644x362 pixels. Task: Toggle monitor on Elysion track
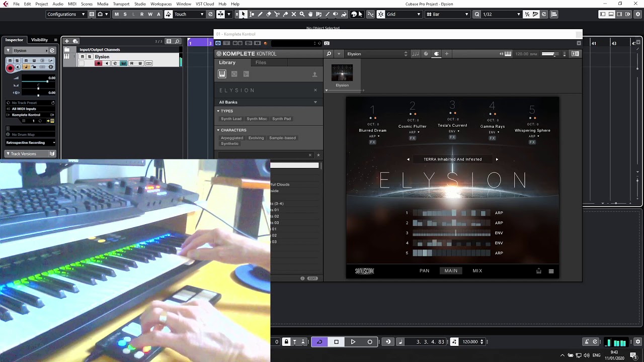[107, 63]
